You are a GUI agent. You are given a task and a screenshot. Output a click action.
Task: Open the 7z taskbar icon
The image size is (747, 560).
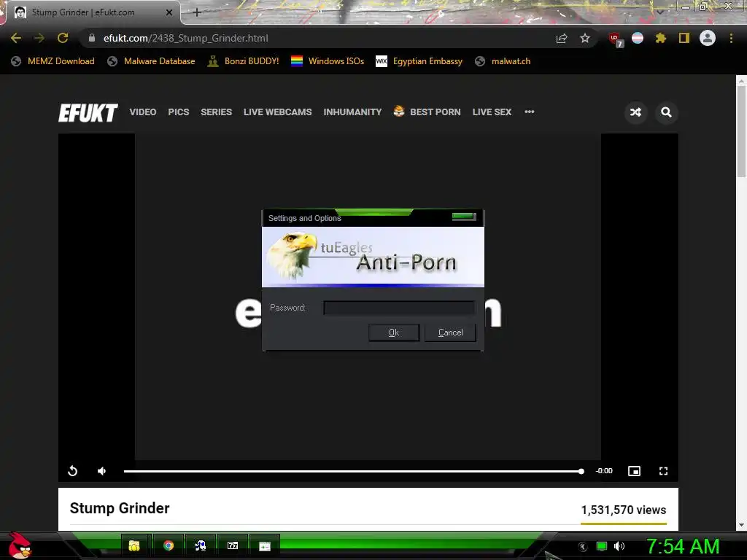[x=233, y=545]
